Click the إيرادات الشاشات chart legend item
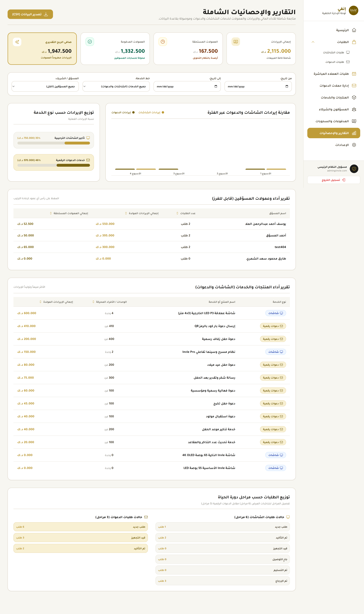364x614 pixels. (x=151, y=112)
